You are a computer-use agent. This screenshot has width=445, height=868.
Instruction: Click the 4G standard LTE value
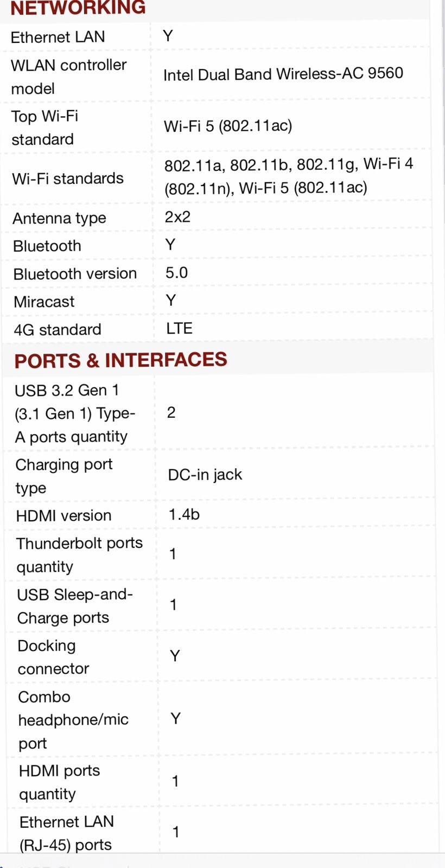pyautogui.click(x=179, y=328)
